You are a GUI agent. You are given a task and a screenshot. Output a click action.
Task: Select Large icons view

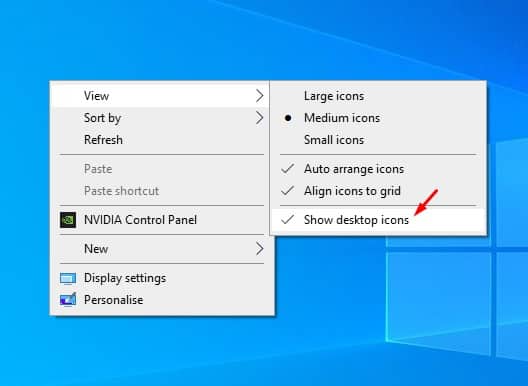[378, 96]
